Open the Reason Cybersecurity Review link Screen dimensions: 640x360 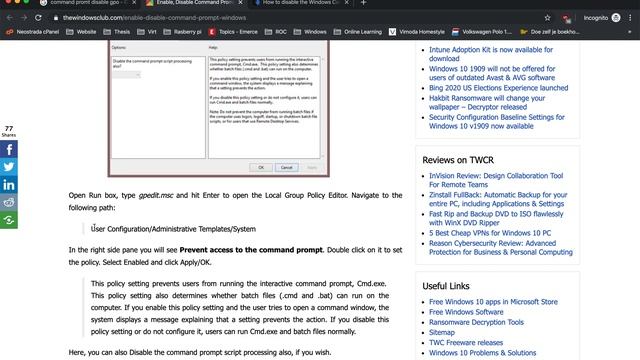(x=501, y=248)
